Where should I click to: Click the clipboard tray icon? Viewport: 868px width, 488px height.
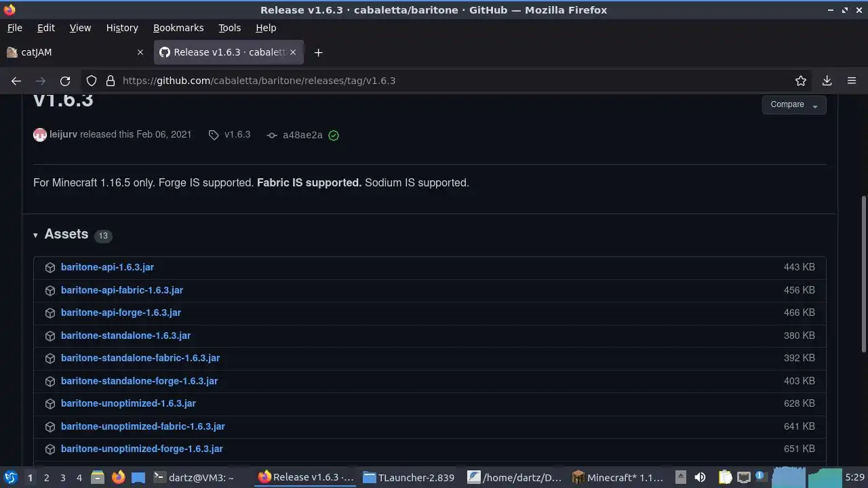(x=725, y=477)
